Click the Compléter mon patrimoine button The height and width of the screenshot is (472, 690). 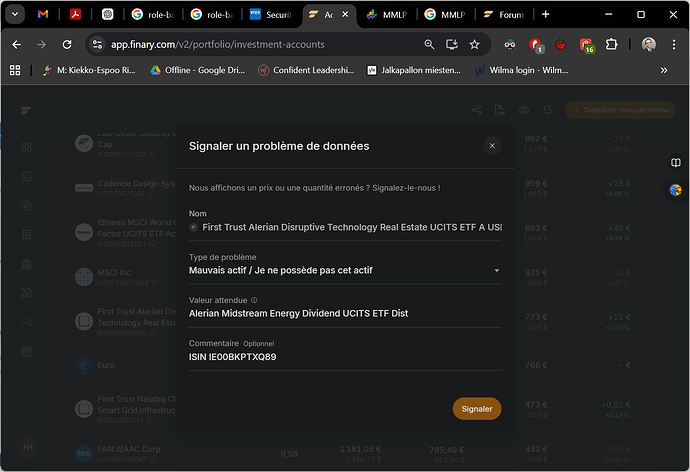(621, 110)
